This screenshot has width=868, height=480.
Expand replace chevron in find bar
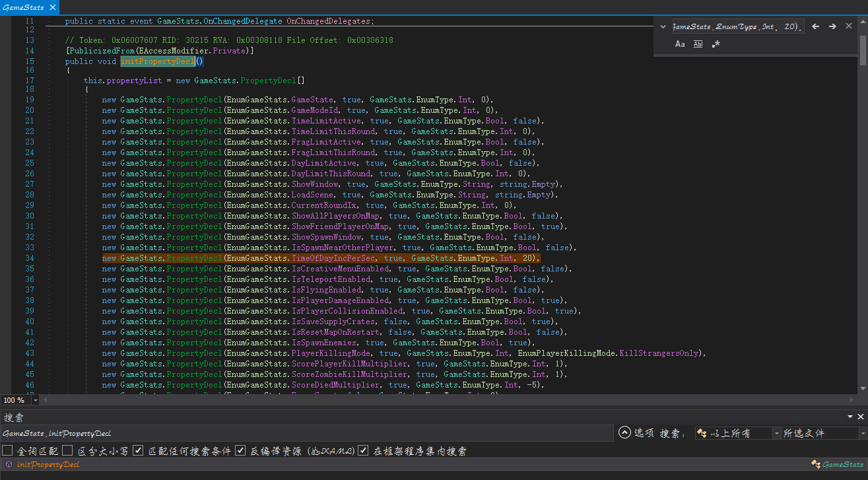(x=663, y=27)
